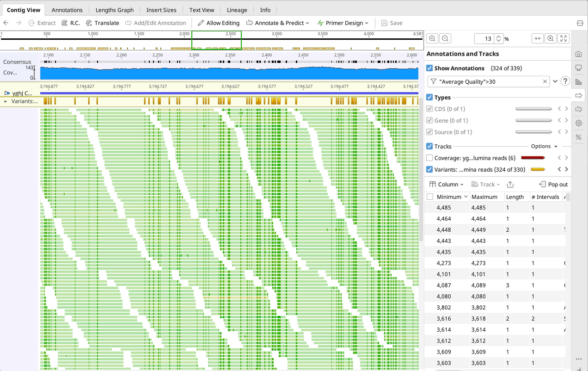Switch to the Lengths Graph tab
Screen dimensions: 588x371
(114, 10)
